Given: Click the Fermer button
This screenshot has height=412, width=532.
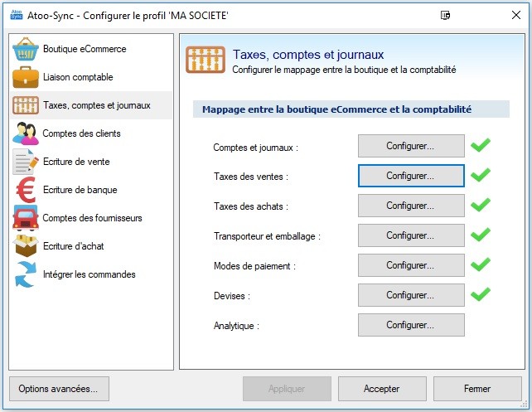Looking at the screenshot, I should (477, 389).
